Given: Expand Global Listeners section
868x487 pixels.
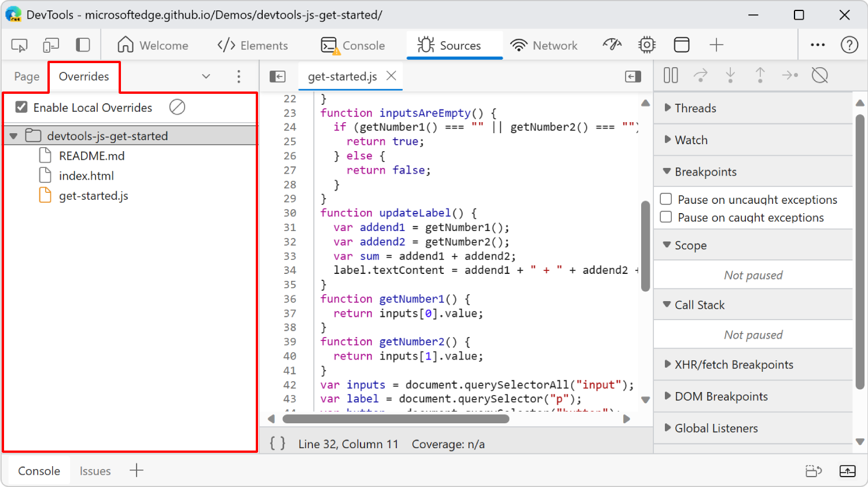Looking at the screenshot, I should 753,429.
